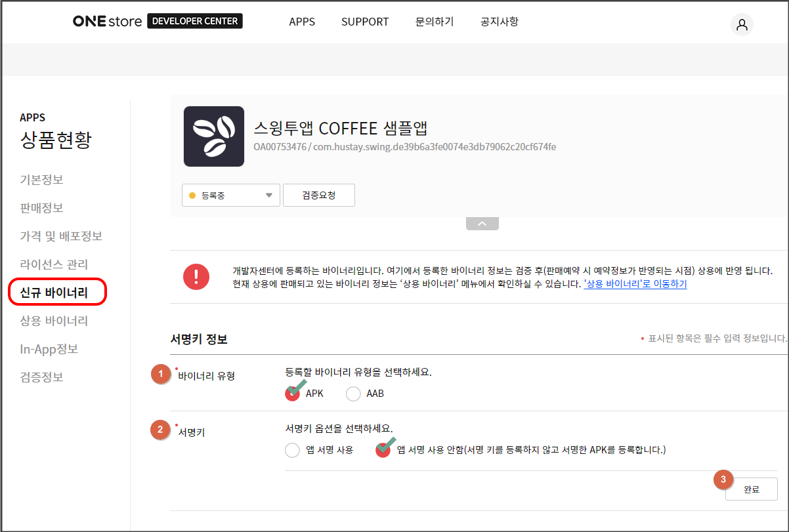The height and width of the screenshot is (532, 789).
Task: Click the coffee bean app icon
Action: coord(214,136)
